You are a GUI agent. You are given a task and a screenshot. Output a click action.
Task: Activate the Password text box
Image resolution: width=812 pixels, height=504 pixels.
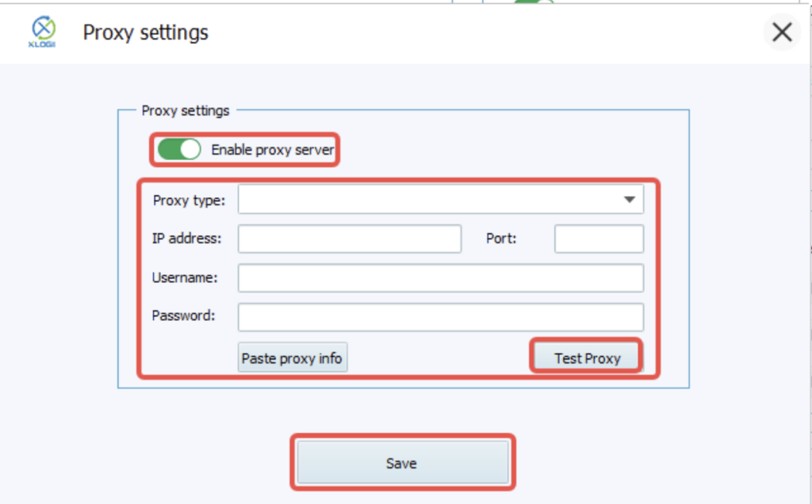coord(441,317)
